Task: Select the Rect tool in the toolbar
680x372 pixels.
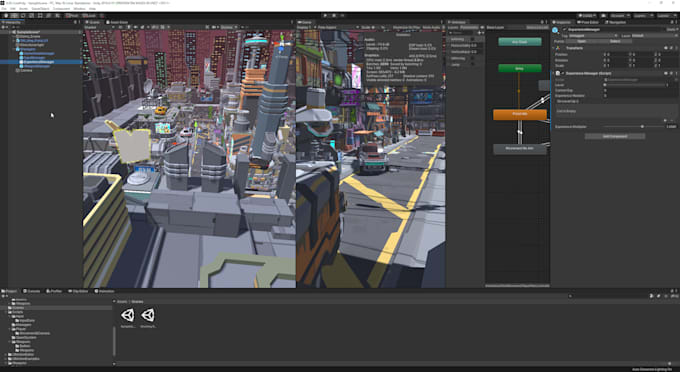Action: (x=40, y=16)
